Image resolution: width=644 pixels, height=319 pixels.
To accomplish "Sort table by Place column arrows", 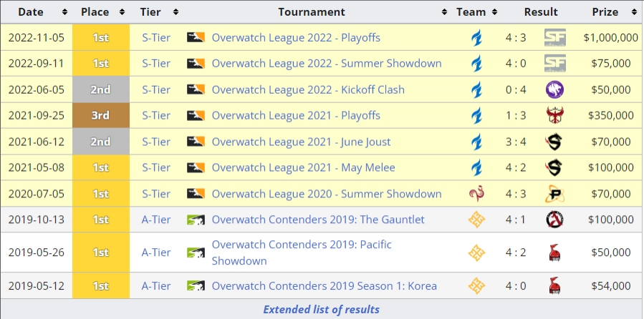I will click(x=122, y=12).
